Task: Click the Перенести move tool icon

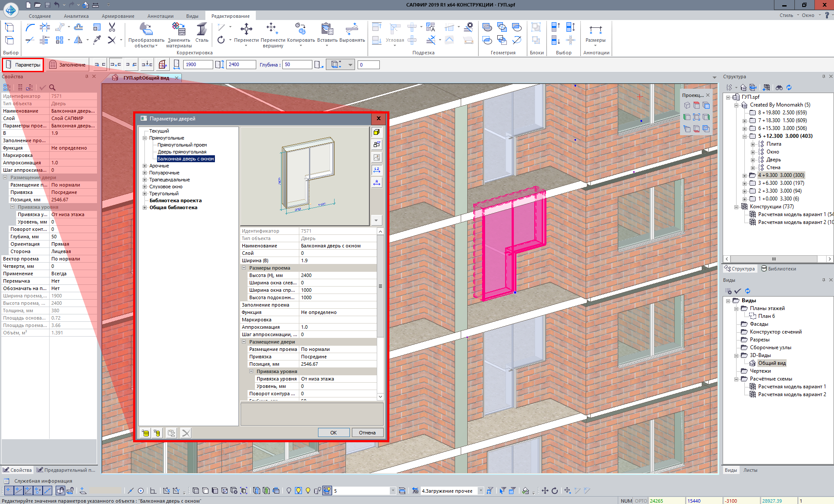Action: [246, 30]
